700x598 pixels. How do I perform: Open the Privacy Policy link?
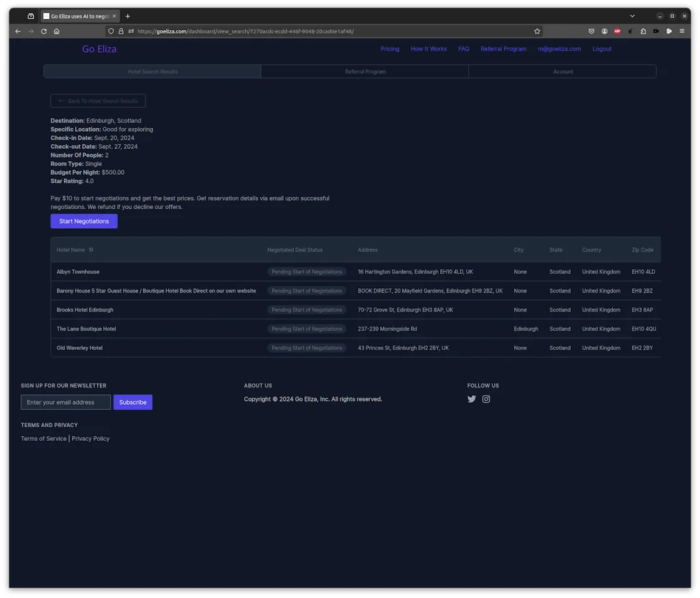click(90, 439)
